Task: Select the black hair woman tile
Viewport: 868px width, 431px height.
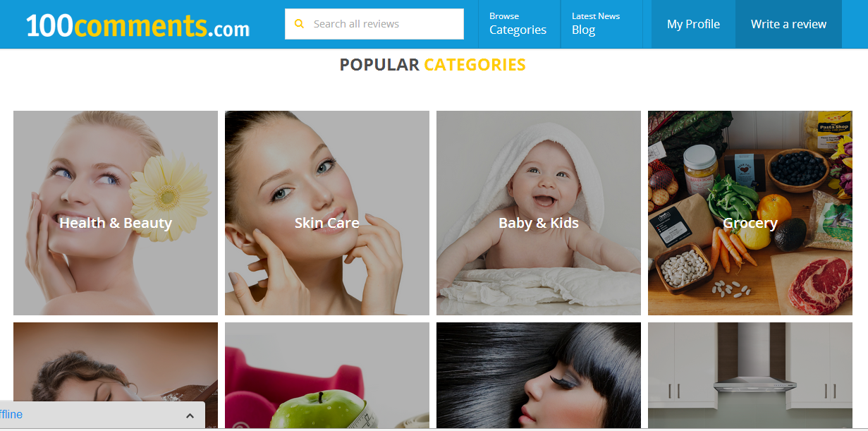Action: [x=539, y=375]
